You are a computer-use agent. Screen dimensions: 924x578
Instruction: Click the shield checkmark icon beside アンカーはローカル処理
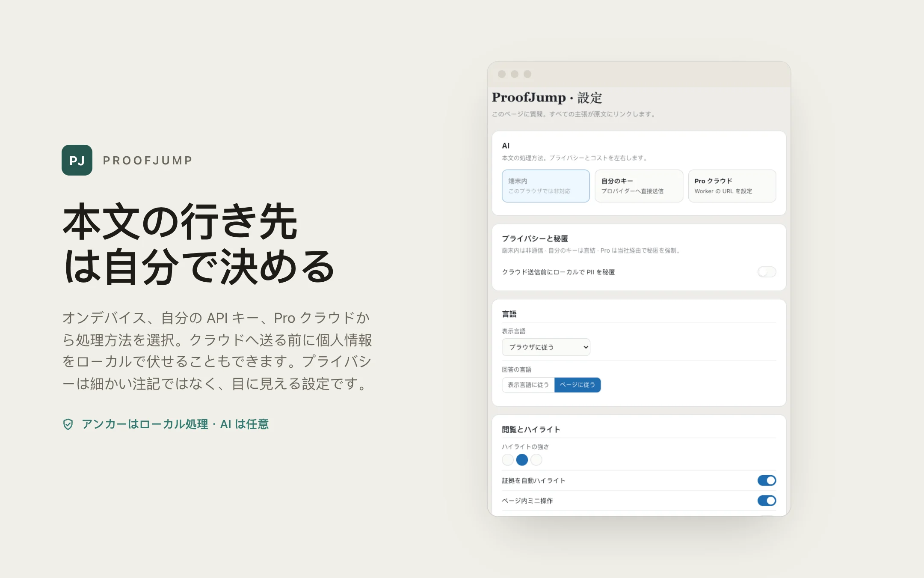68,424
